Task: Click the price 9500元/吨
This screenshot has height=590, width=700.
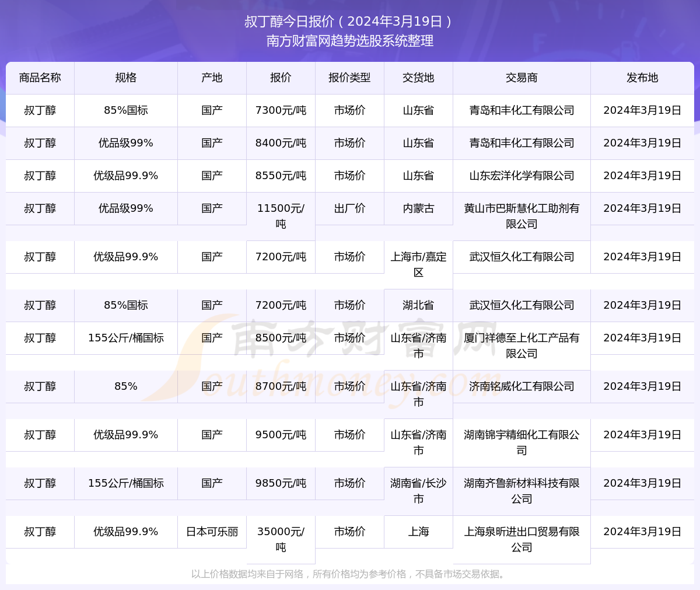Action: point(281,435)
